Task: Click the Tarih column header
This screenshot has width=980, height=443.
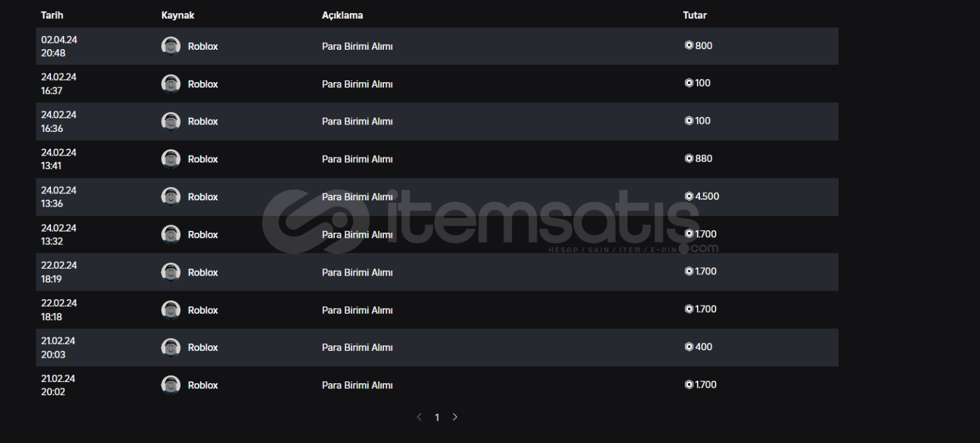Action: 52,15
